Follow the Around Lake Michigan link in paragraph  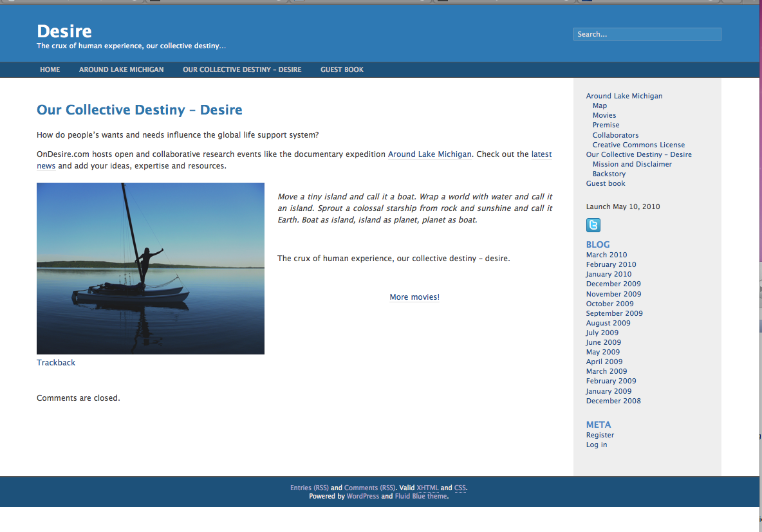[430, 154]
